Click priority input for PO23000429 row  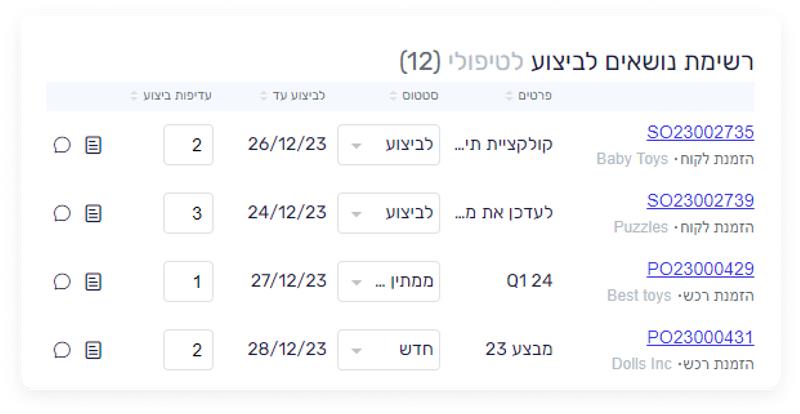coord(188,282)
